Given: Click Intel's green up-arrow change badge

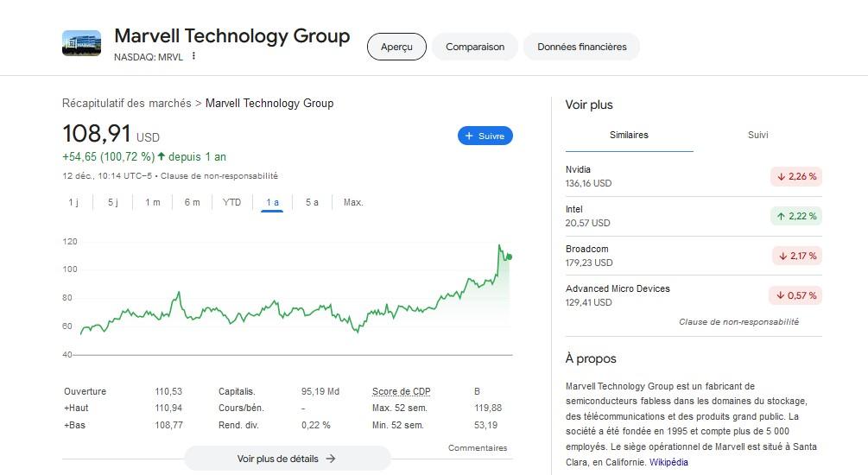Looking at the screenshot, I should pyautogui.click(x=795, y=216).
